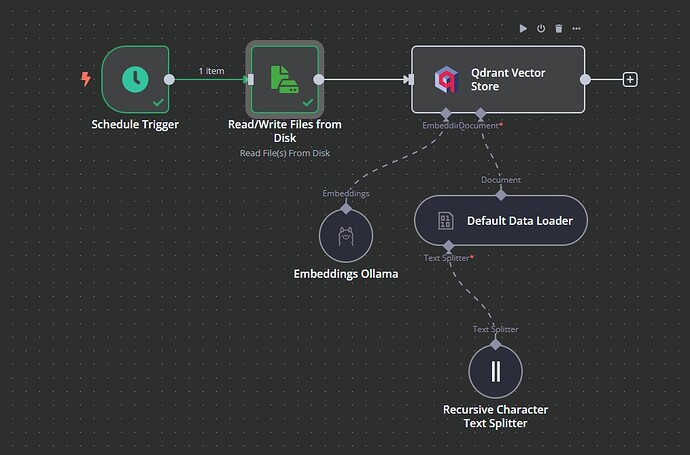Click the Read/Write Files green success checkmark
This screenshot has height=455, width=690.
pos(308,103)
